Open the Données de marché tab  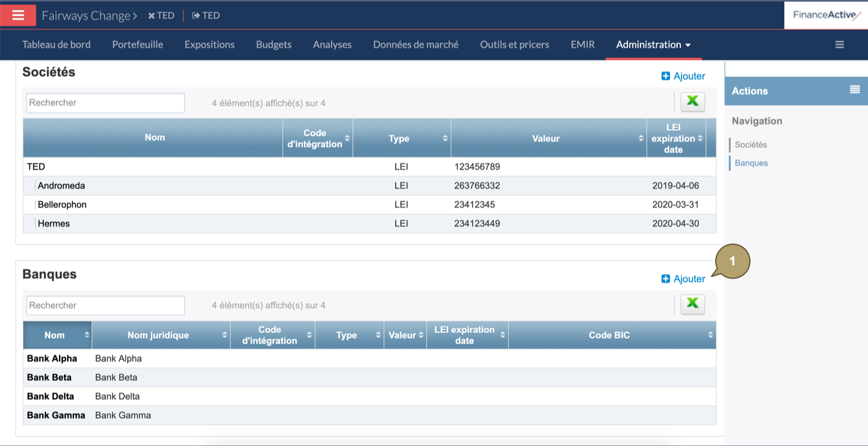(415, 45)
